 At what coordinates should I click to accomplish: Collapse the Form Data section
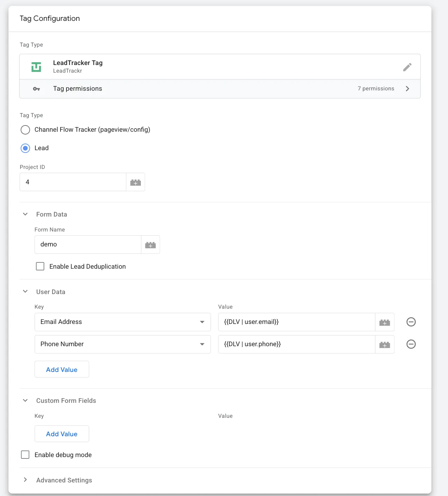pos(25,214)
